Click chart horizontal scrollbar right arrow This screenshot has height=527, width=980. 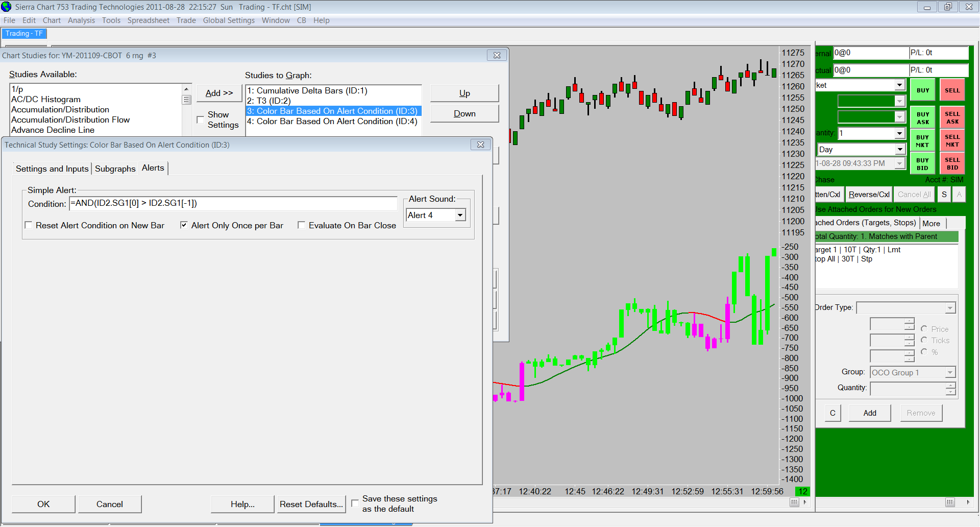point(805,502)
